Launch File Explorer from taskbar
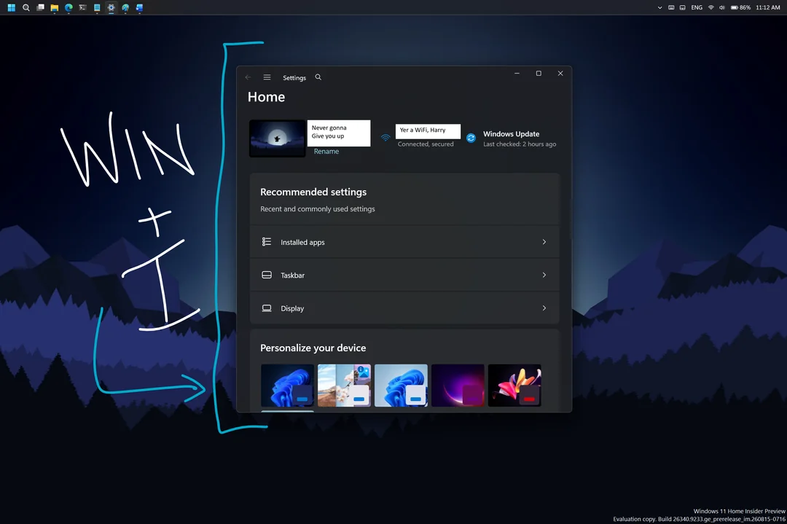The image size is (787, 524). (x=54, y=8)
